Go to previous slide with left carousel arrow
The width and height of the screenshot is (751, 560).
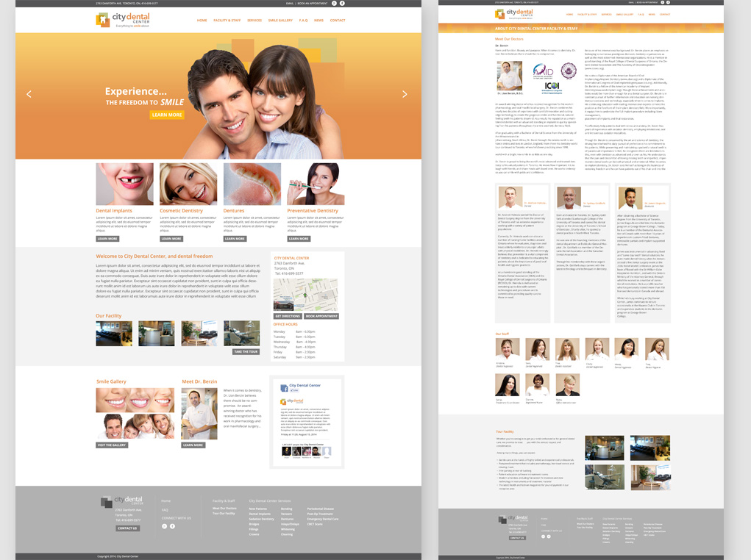coord(29,94)
